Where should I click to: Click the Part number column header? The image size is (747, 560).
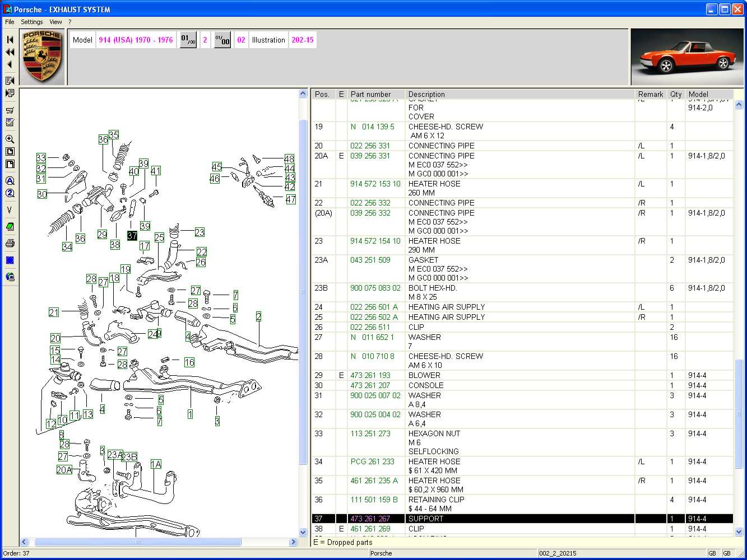[375, 94]
